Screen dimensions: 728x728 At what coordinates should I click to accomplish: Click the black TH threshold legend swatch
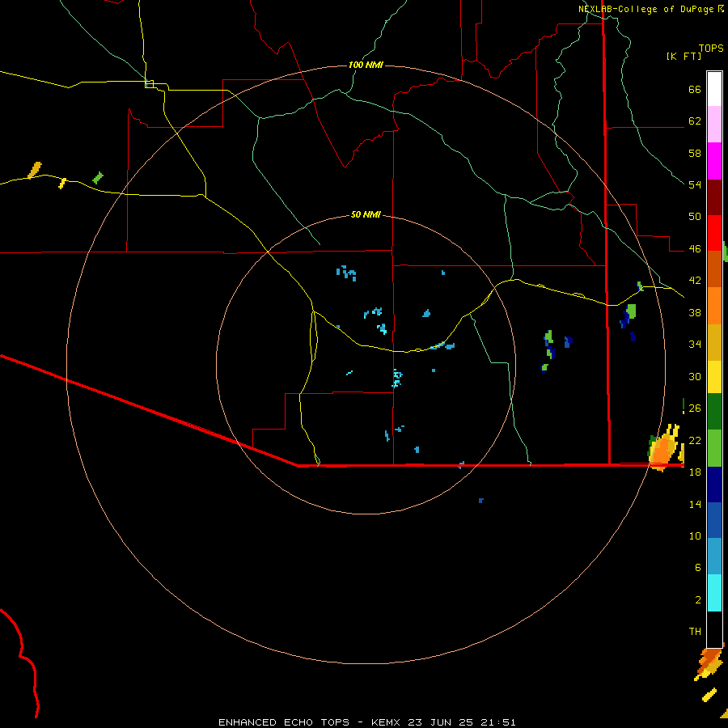coord(714,629)
